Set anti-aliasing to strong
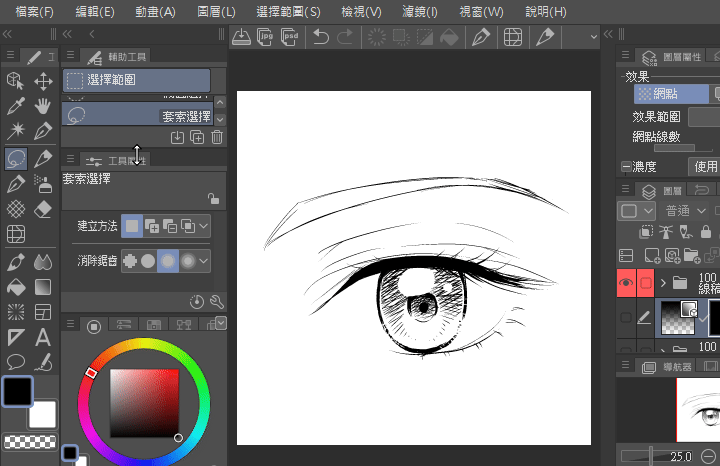This screenshot has width=720, height=466. pos(188,261)
